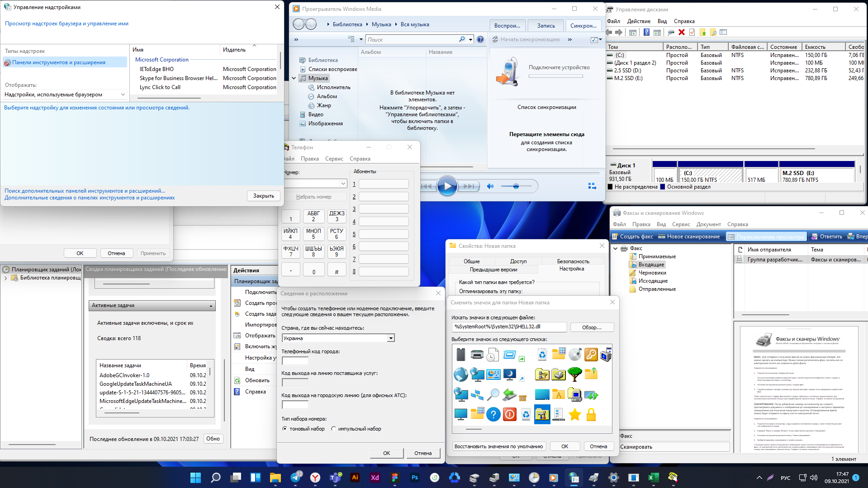
Task: Open the country dropdown showing Украина
Action: point(391,338)
